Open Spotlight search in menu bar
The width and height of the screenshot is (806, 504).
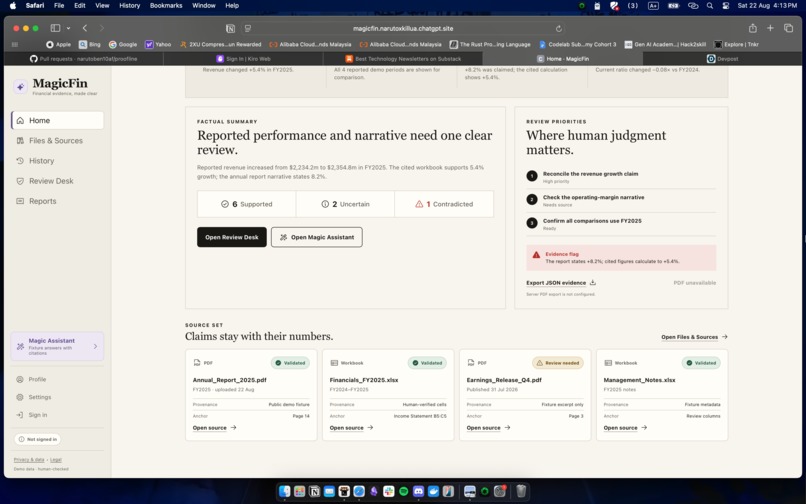pos(710,6)
